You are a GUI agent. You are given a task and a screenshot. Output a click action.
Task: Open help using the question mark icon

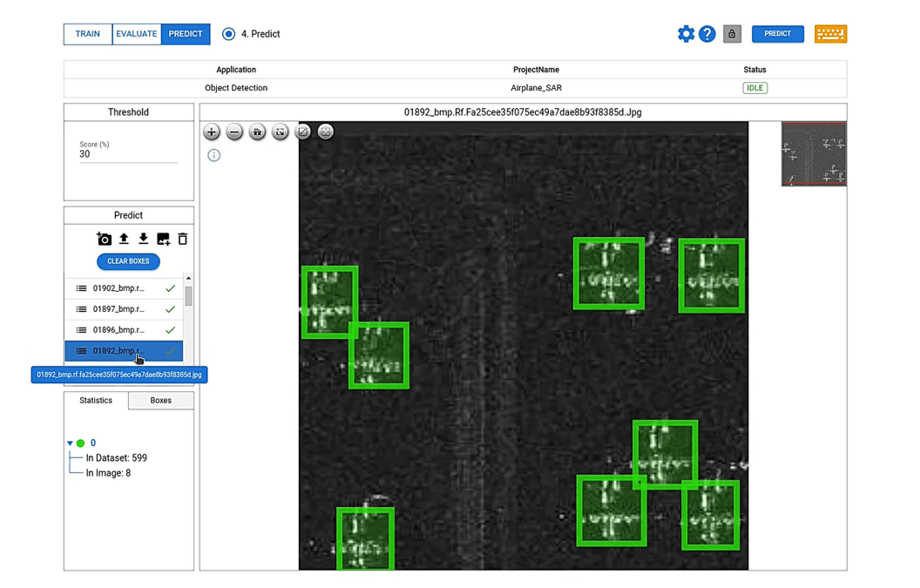click(707, 33)
